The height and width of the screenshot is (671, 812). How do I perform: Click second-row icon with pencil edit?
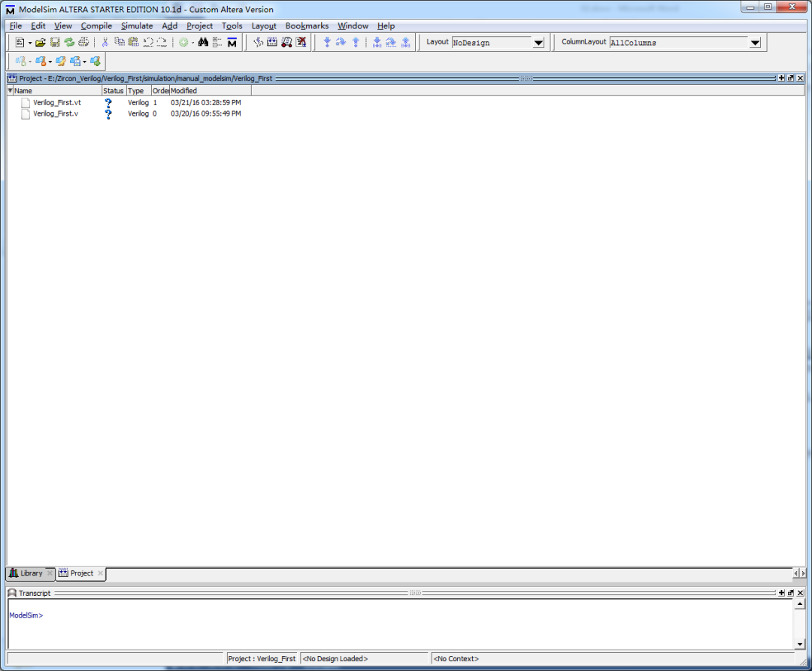tap(61, 61)
